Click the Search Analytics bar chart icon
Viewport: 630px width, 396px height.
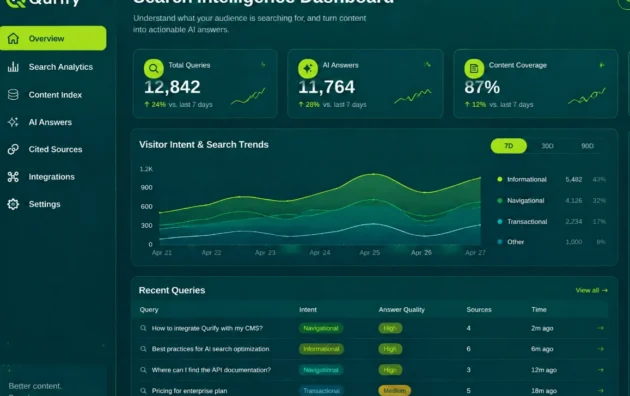tap(13, 67)
